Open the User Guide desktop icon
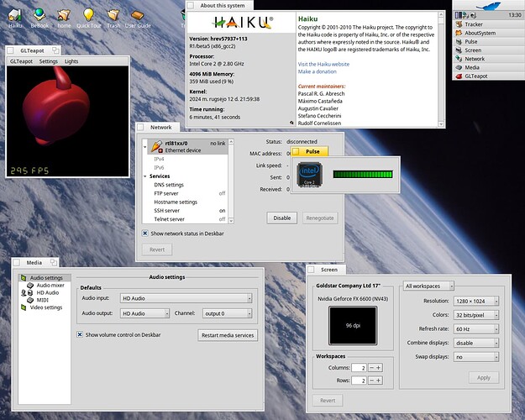This screenshot has height=420, width=525. tap(138, 15)
